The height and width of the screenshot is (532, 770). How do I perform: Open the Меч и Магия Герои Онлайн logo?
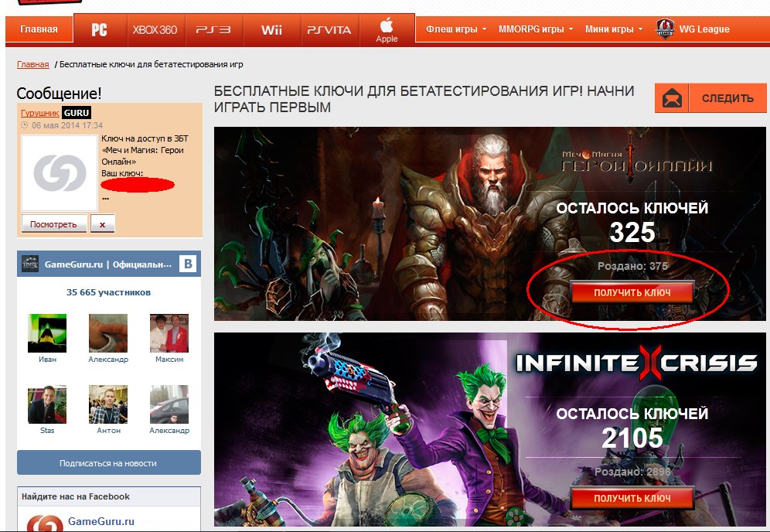click(x=636, y=159)
